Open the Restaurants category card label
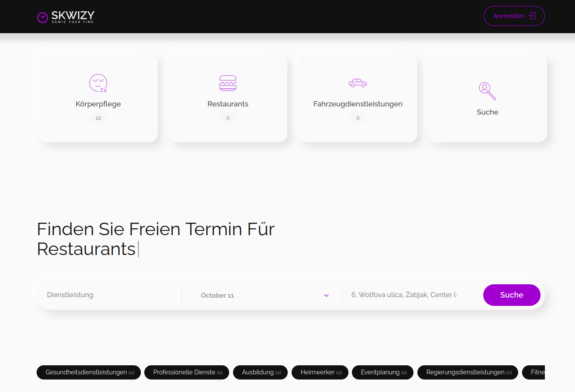 click(228, 104)
